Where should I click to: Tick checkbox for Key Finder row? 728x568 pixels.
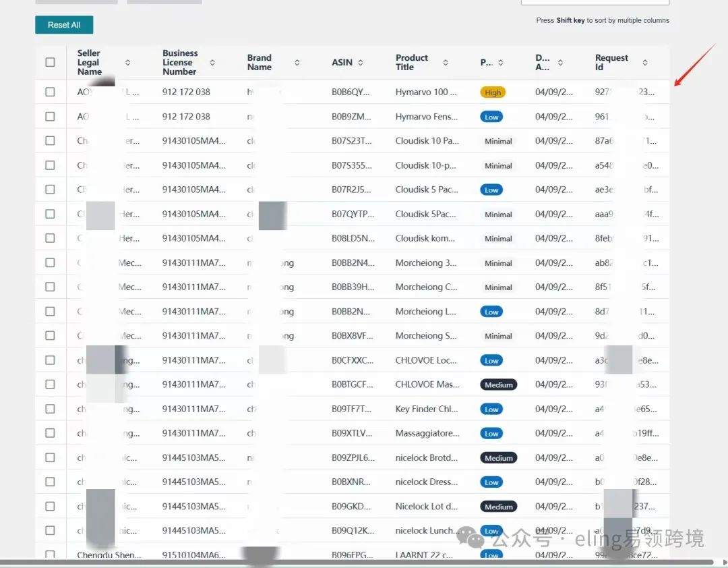click(x=50, y=409)
